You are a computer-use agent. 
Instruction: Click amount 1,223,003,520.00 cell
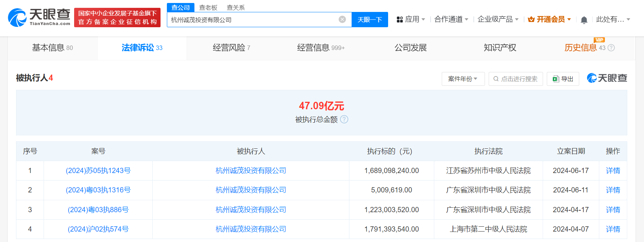pyautogui.click(x=391, y=210)
